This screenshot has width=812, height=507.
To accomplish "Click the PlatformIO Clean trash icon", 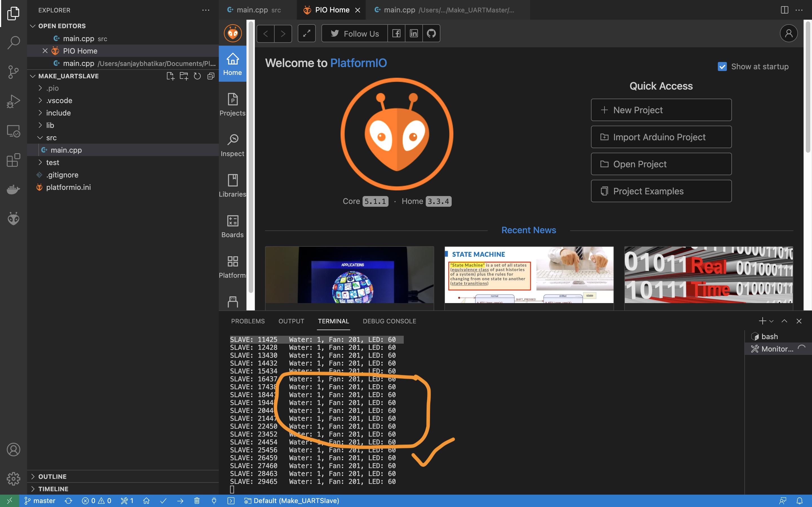I will 197,501.
